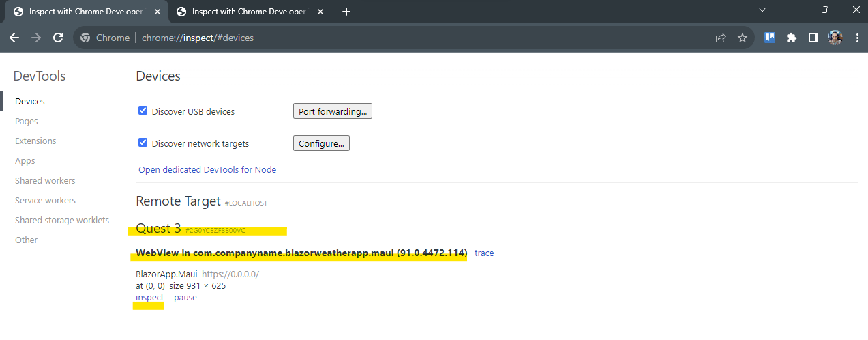Select Devices in the DevTools sidebar
This screenshot has width=868, height=340.
pos(30,101)
